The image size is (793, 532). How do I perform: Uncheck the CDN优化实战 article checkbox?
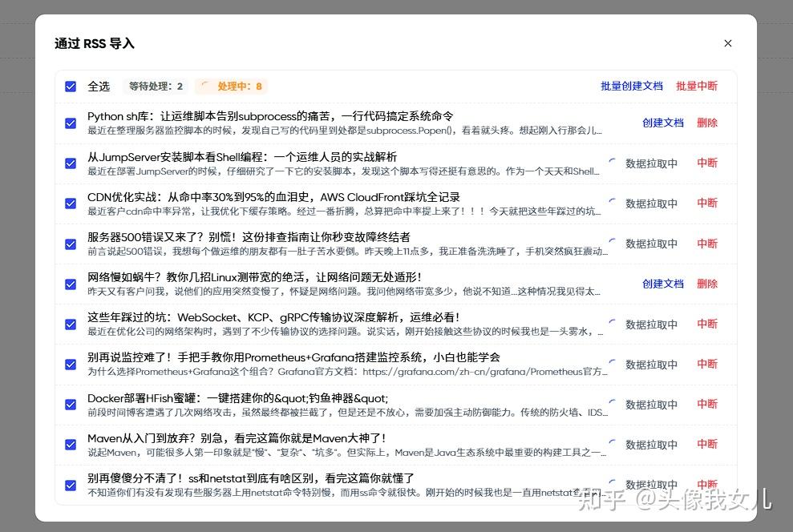tap(71, 204)
